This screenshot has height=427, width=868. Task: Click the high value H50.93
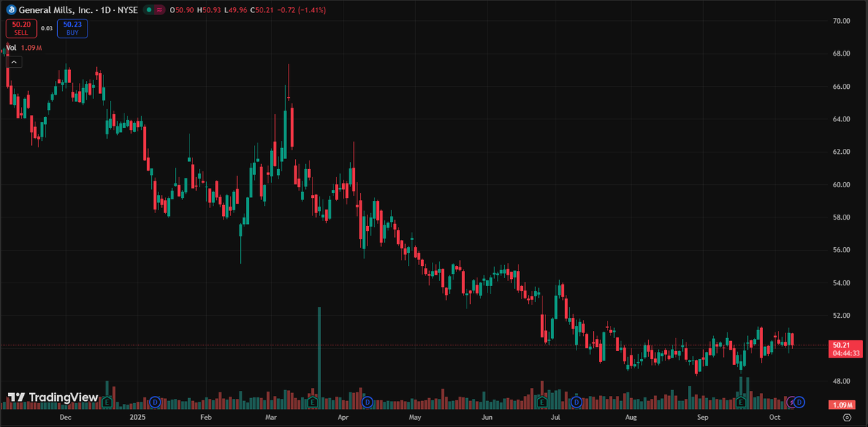click(x=208, y=10)
